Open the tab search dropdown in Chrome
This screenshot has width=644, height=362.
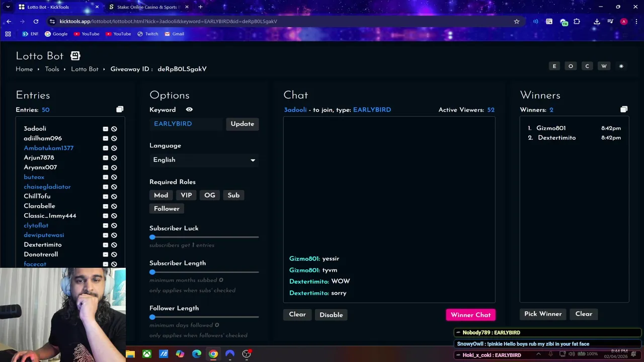[8, 7]
